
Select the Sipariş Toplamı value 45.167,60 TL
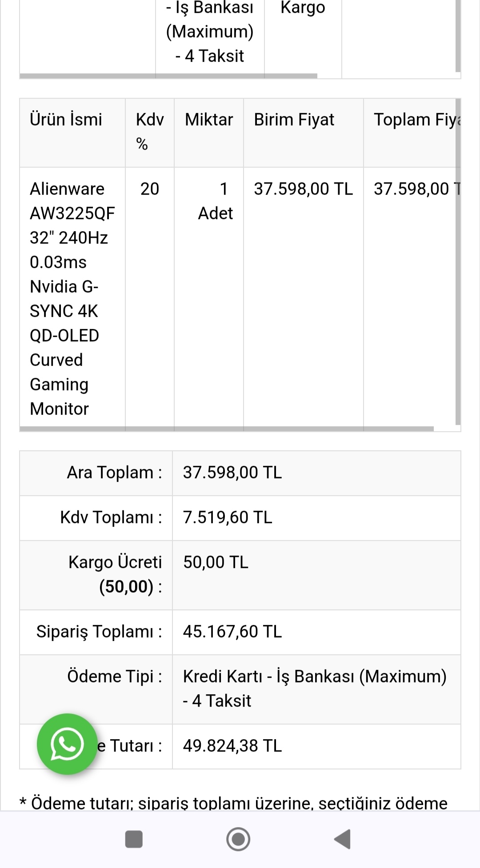coord(232,632)
